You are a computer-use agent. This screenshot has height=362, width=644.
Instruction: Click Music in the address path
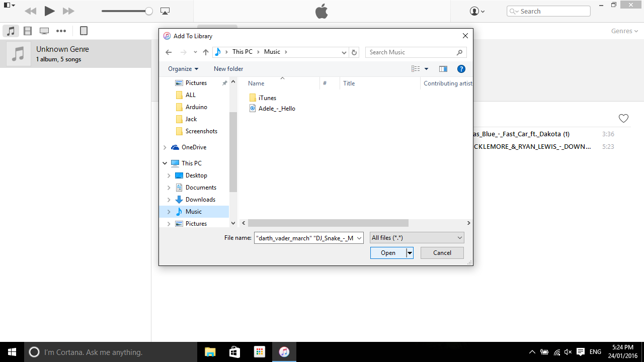[x=272, y=52]
